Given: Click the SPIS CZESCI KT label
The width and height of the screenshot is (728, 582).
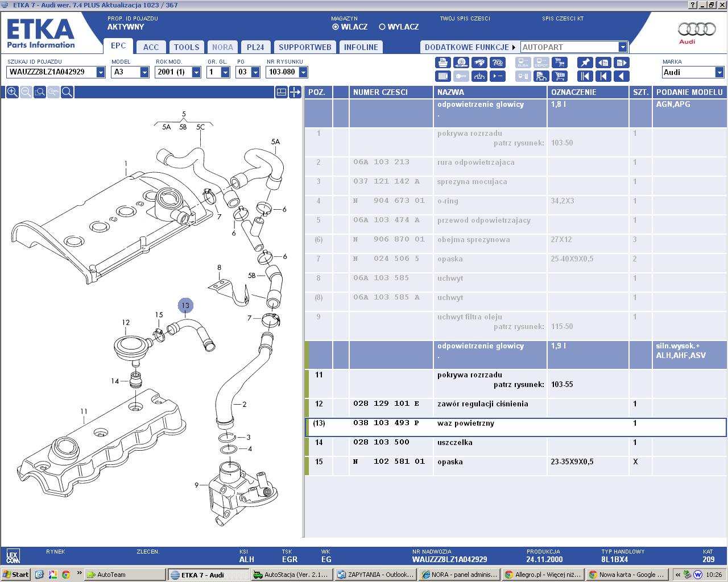Looking at the screenshot, I should 563,19.
